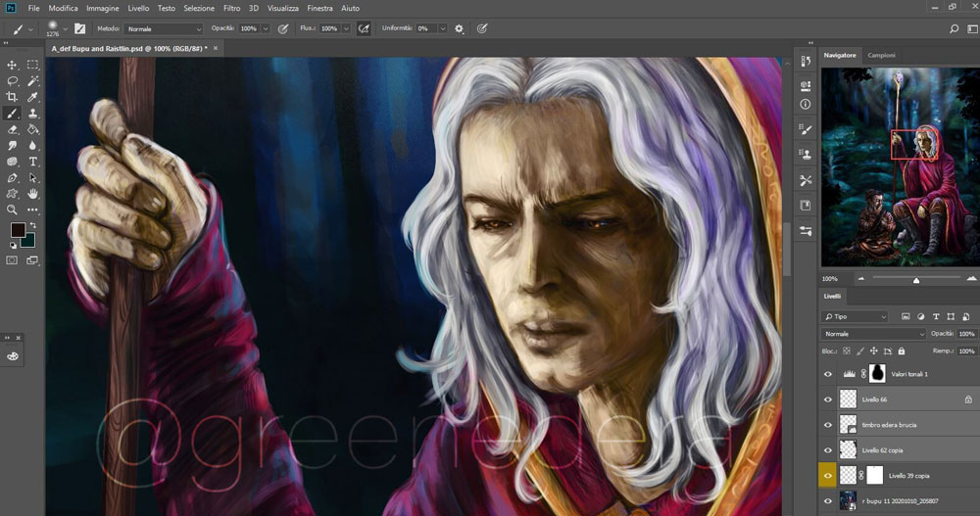980x516 pixels.
Task: Select the Custom Shape tool
Action: [12, 194]
